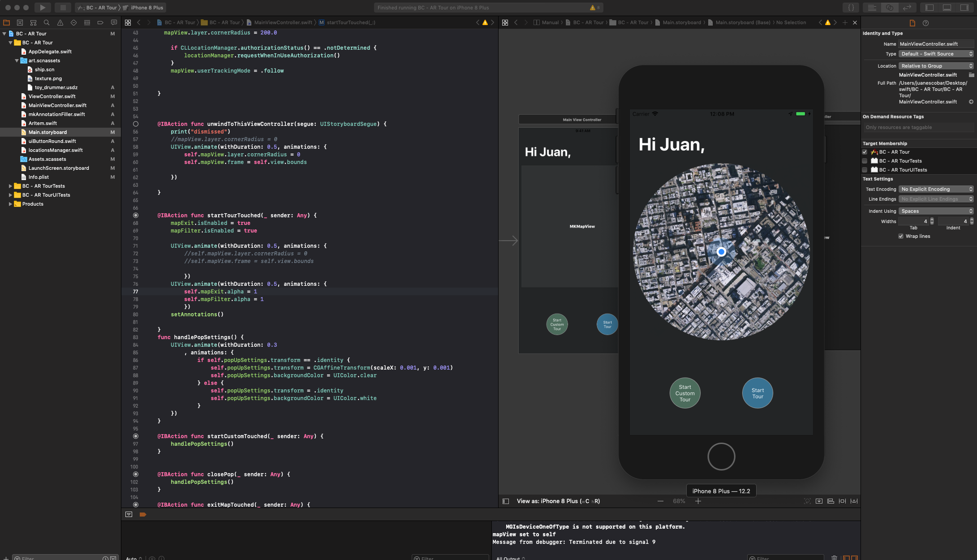Expand the Products group
This screenshot has width=977, height=560.
[11, 204]
